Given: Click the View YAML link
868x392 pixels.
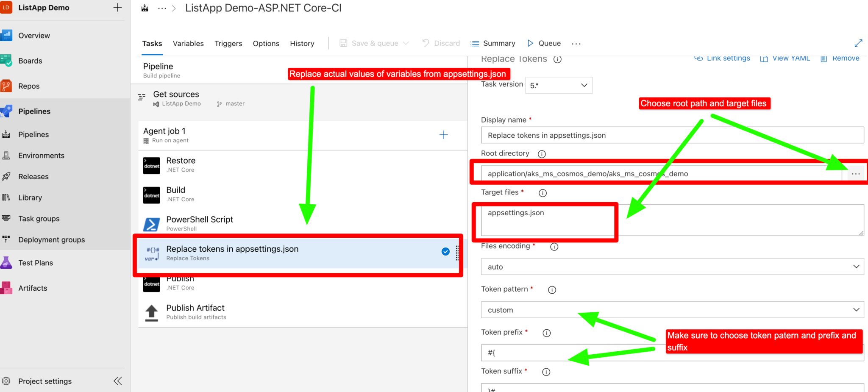Looking at the screenshot, I should pyautogui.click(x=791, y=58).
